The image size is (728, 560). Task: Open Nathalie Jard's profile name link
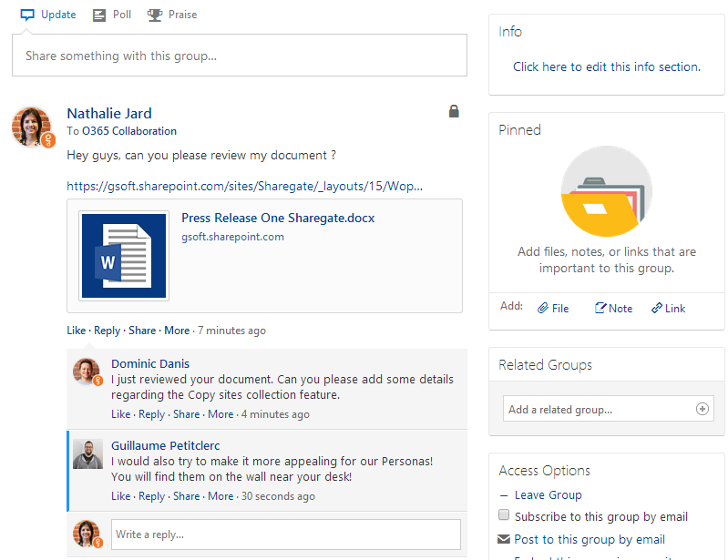(109, 113)
